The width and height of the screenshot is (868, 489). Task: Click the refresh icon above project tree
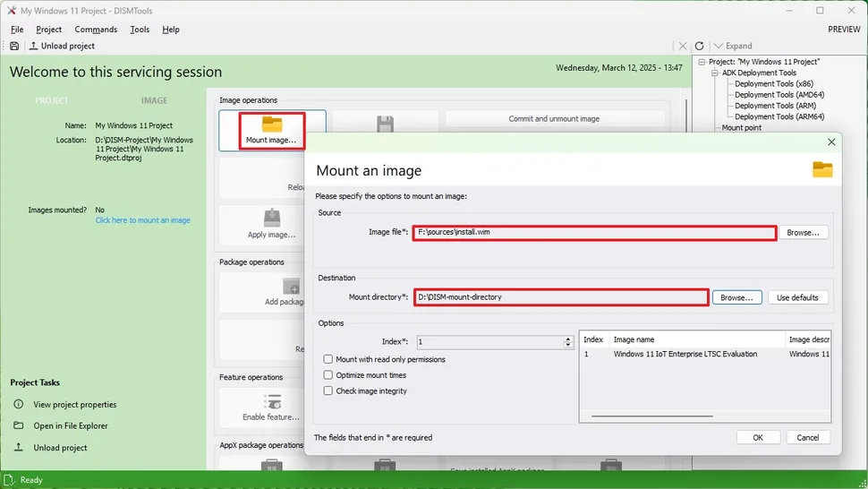point(699,46)
